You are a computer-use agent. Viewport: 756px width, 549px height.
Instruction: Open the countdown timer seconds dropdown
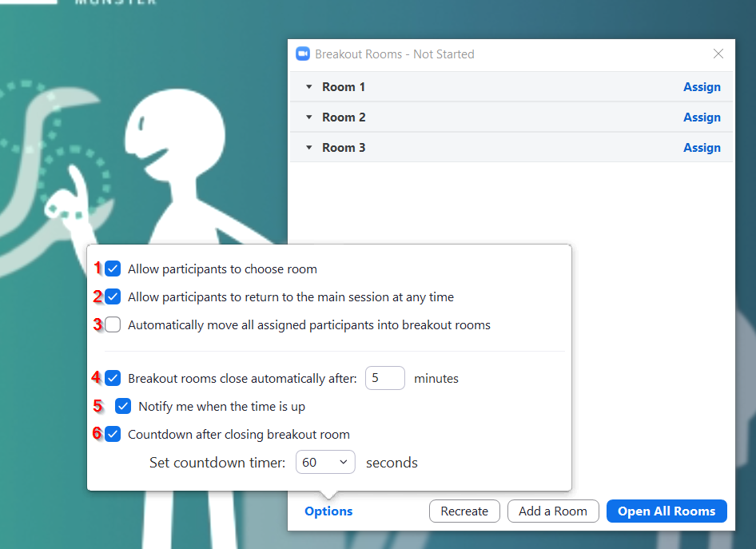tap(325, 463)
